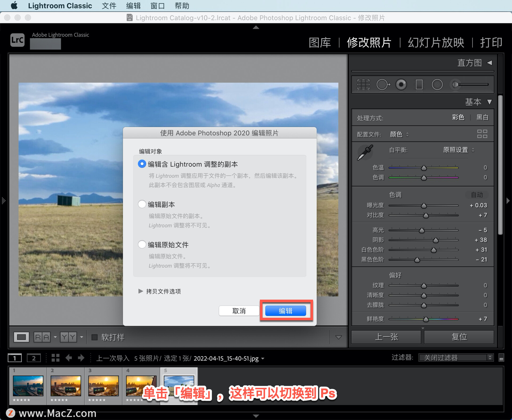This screenshot has width=512, height=420.
Task: Show the left panel via edge arrow
Action: [3, 200]
